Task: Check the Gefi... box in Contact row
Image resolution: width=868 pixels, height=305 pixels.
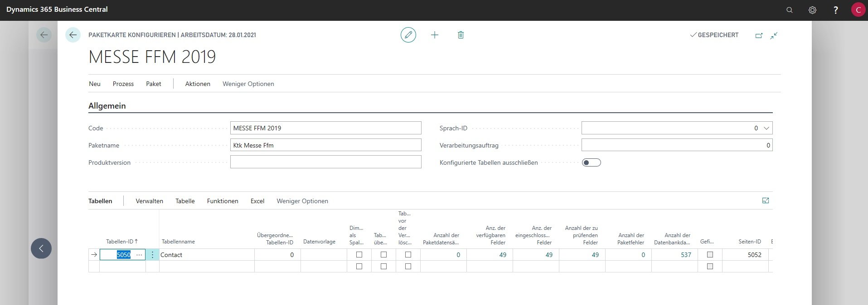Action: point(710,255)
